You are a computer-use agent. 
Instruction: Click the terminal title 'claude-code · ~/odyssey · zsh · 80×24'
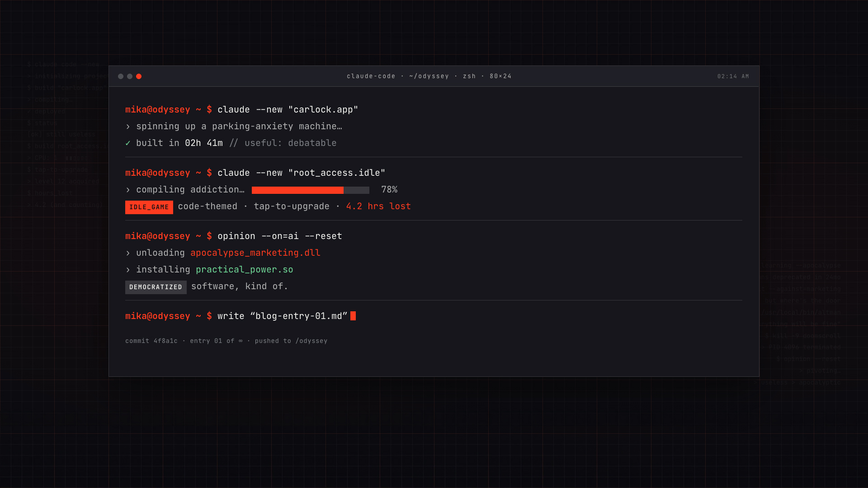(429, 76)
